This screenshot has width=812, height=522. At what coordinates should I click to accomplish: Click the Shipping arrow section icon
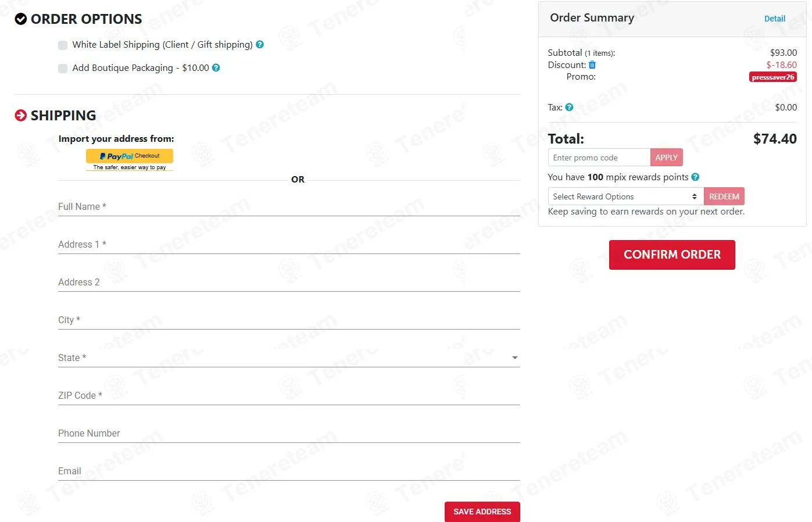pos(21,115)
